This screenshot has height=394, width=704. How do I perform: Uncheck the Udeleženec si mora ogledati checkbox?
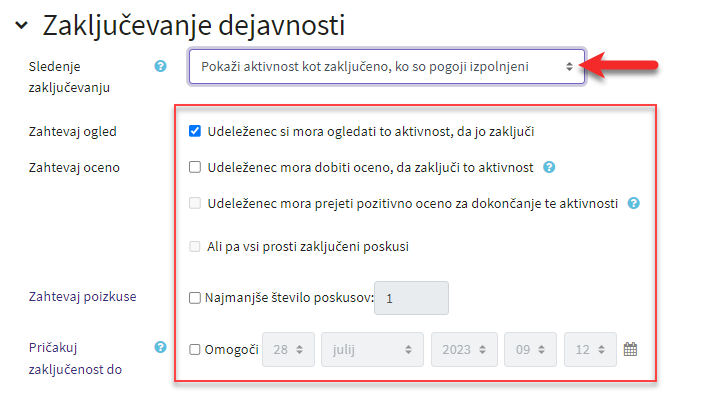tap(195, 131)
